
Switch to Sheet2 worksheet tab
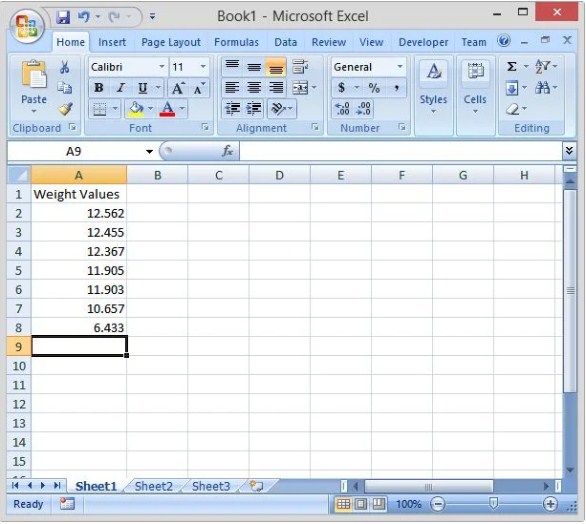pos(154,486)
